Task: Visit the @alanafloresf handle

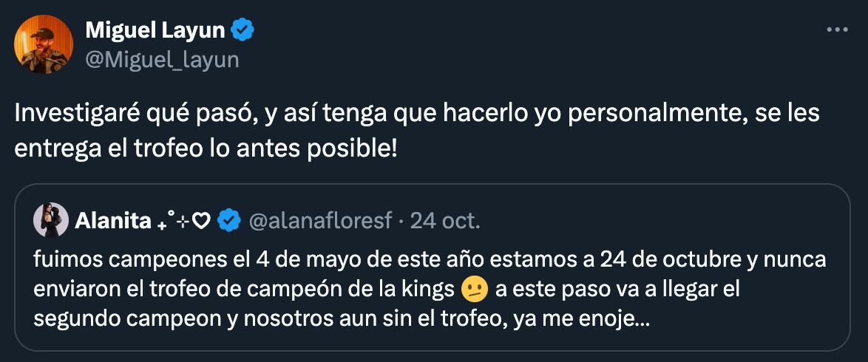Action: tap(321, 220)
